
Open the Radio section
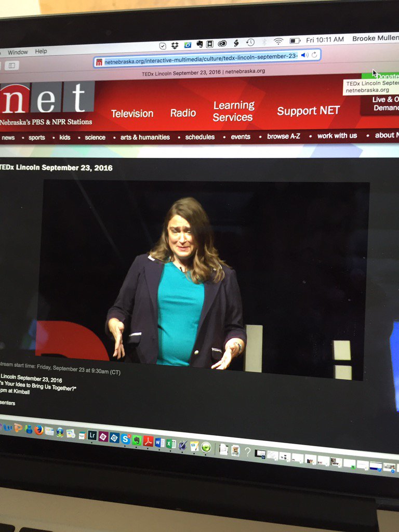click(183, 113)
